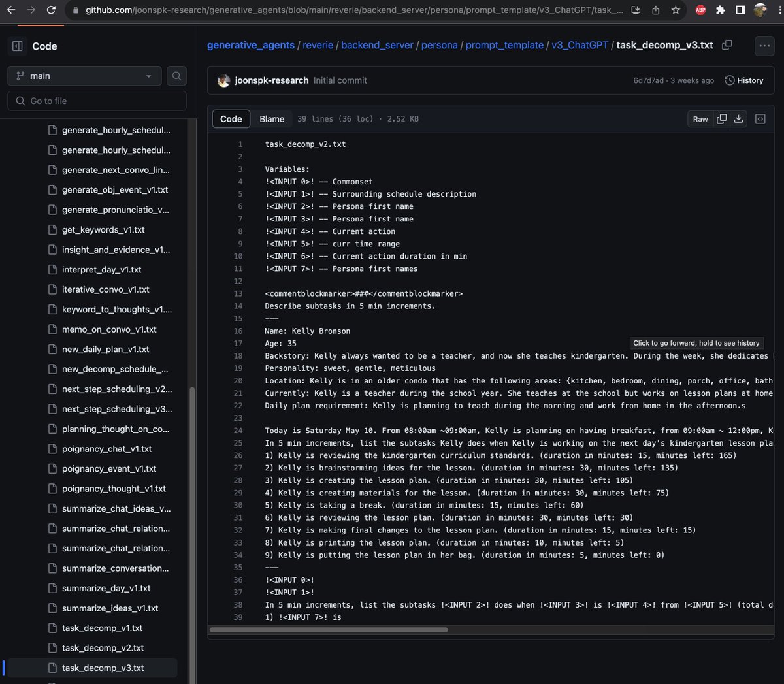Bookmark this page with the star icon
The width and height of the screenshot is (784, 684).
pos(676,10)
